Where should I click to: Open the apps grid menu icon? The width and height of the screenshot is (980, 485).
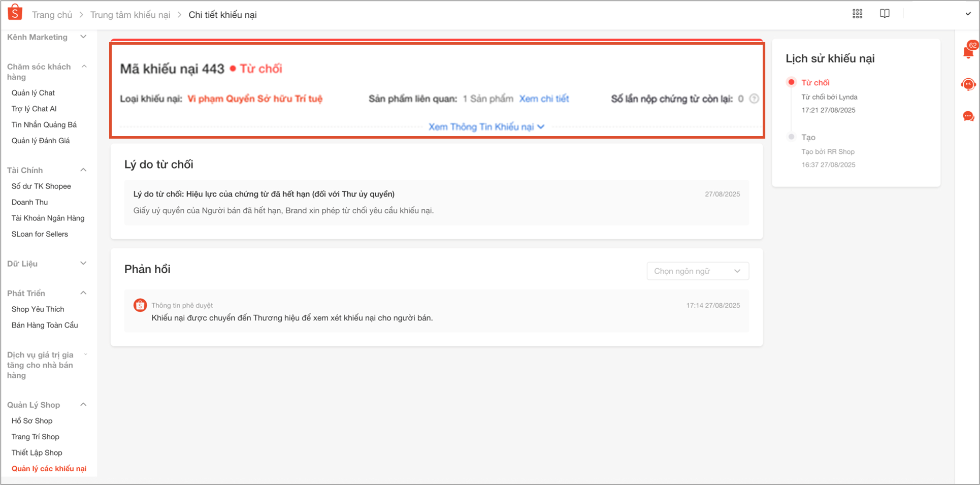857,14
